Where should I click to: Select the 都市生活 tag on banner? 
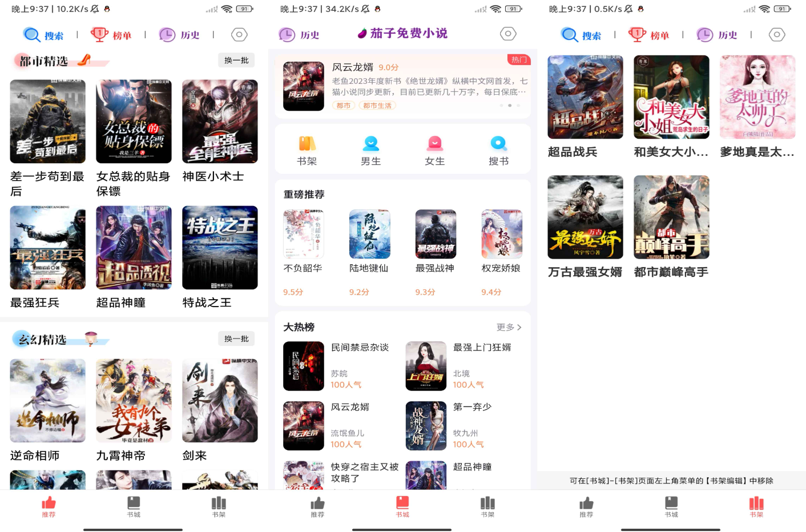click(377, 106)
